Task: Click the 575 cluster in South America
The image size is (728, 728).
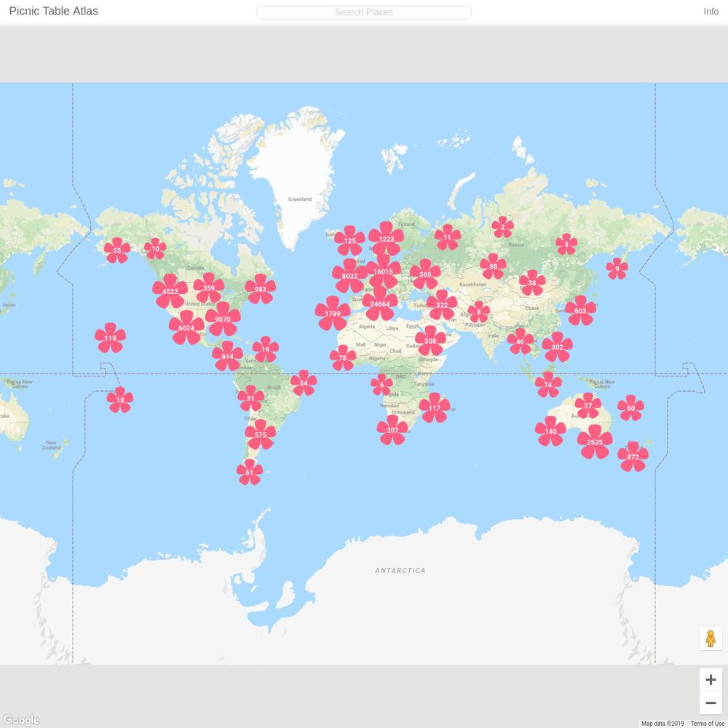Action: [x=261, y=435]
